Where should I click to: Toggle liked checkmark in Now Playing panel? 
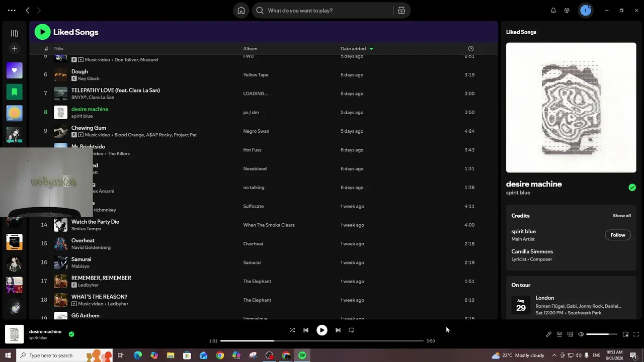pos(632,188)
